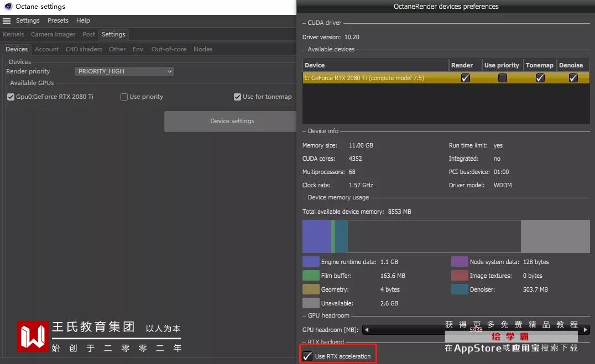Toggle Use priority checkbox in device table row
Screen dimensions: 595x364
[x=503, y=78]
